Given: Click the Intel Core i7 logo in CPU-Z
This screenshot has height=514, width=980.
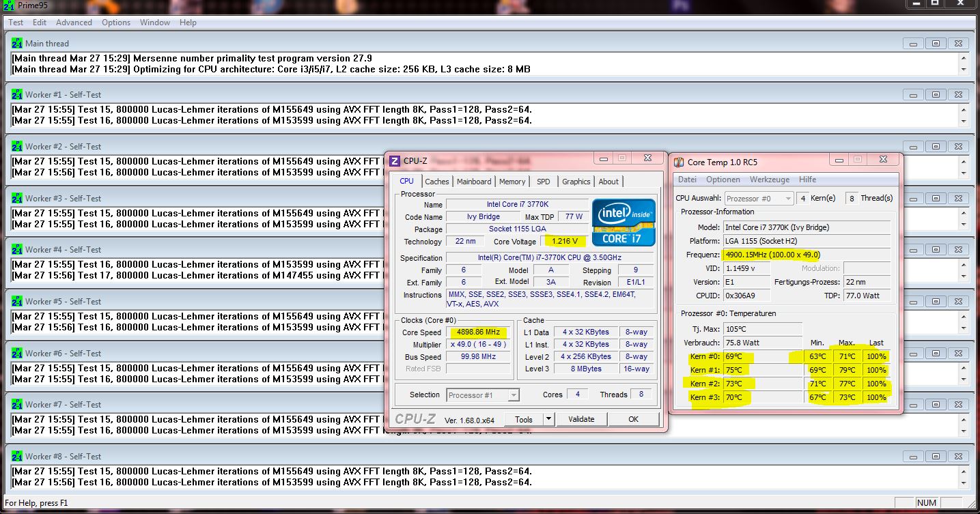Looking at the screenshot, I should [x=624, y=223].
